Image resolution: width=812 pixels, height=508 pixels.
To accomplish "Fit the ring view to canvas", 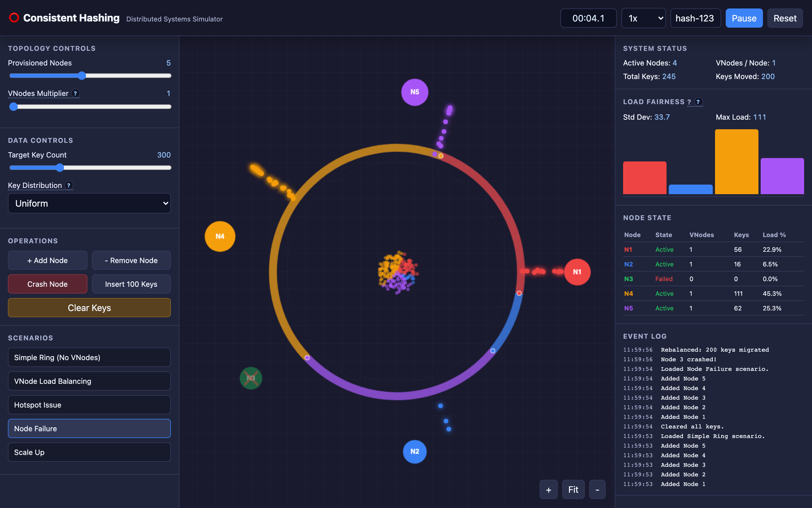I will click(x=573, y=490).
